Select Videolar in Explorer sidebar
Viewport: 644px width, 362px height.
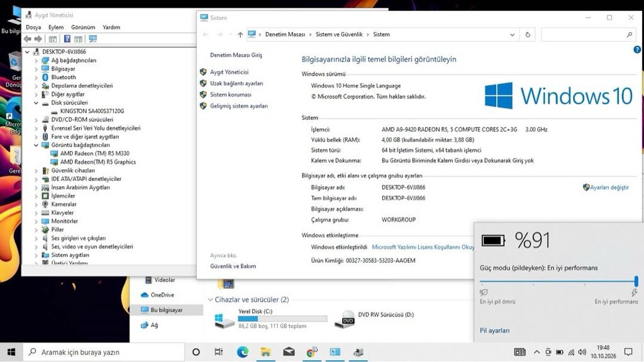tap(160, 280)
